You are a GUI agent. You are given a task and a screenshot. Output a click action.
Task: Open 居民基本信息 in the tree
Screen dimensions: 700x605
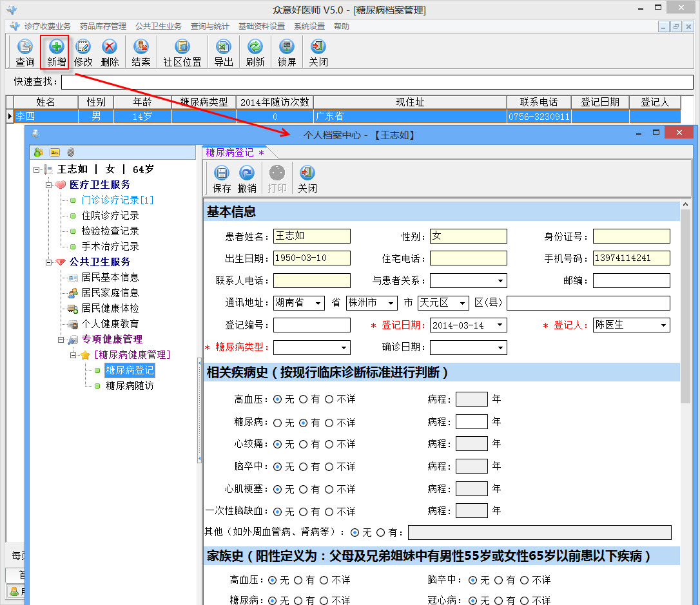point(110,278)
